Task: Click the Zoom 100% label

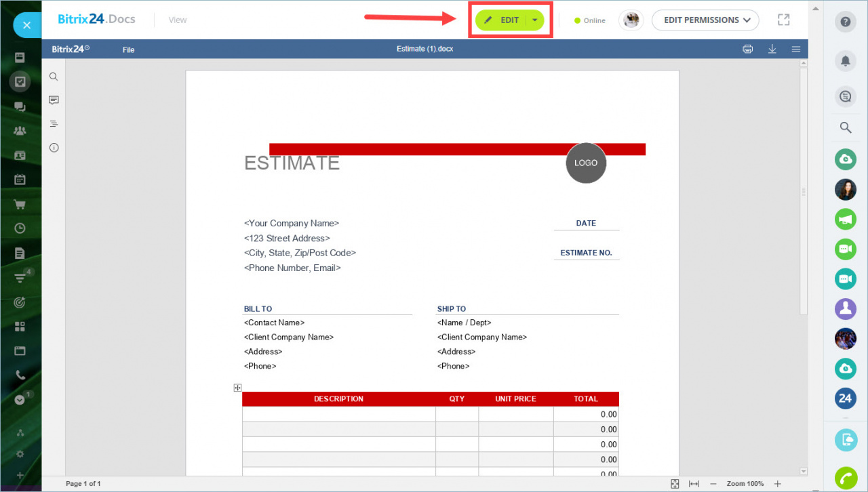Action: 745,484
